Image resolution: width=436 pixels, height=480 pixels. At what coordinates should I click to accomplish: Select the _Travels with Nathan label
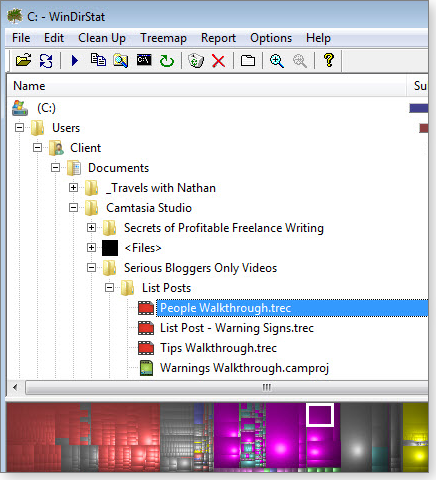(161, 188)
